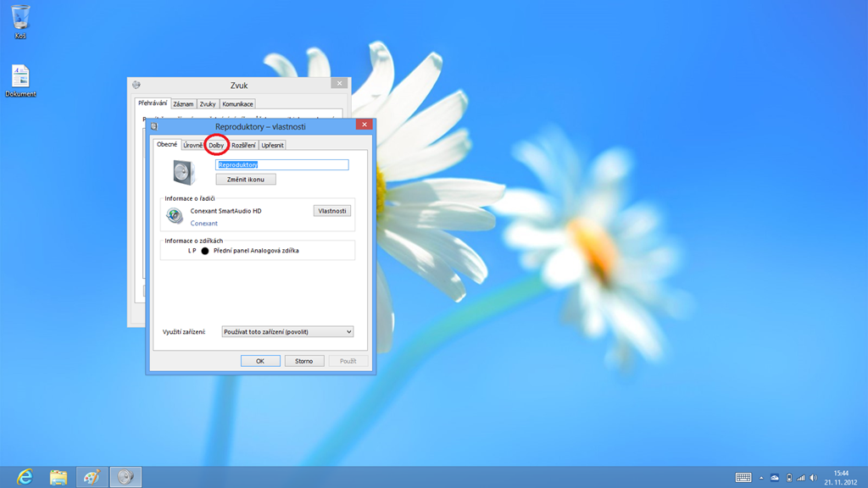
Task: Launch Internet Explorer from the taskbar
Action: click(25, 477)
